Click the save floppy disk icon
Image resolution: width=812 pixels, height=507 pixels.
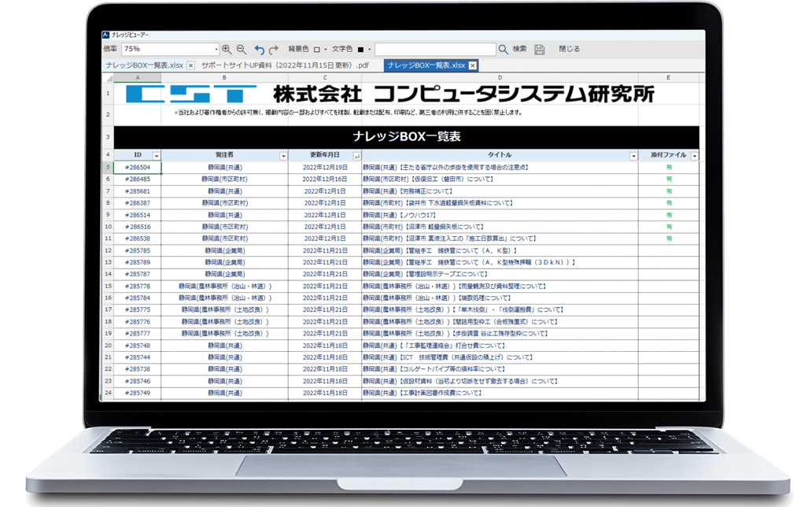pos(539,49)
